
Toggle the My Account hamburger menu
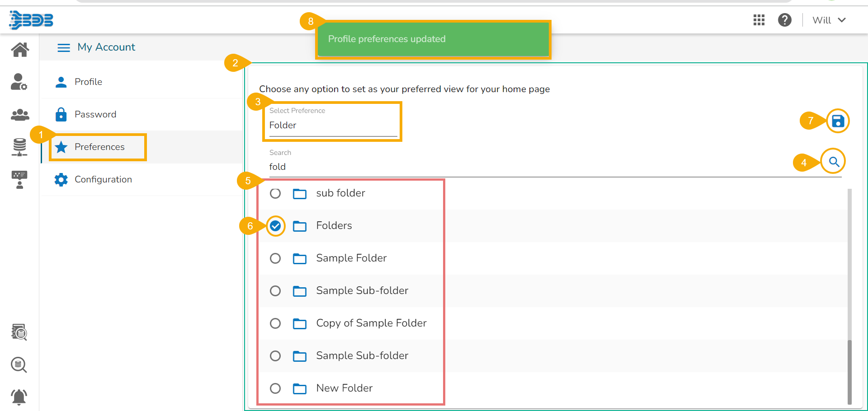pyautogui.click(x=64, y=47)
